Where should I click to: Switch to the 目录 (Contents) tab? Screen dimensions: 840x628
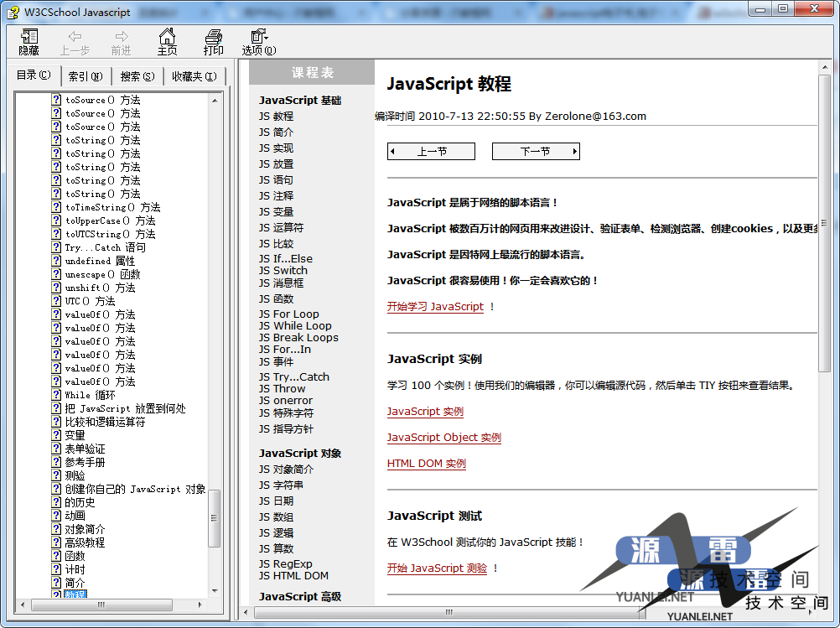pyautogui.click(x=34, y=75)
